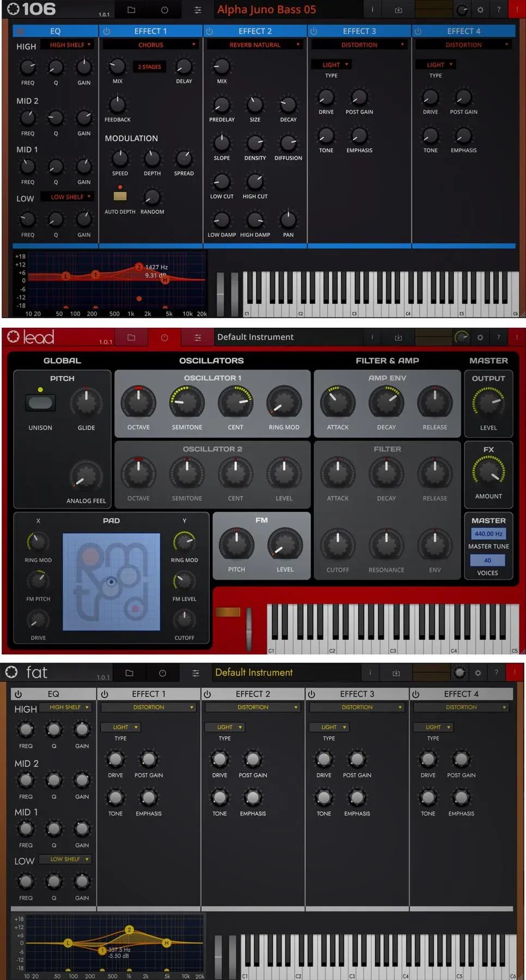This screenshot has width=526, height=980.
Task: Open the preset folder in the 106 plugin
Action: click(131, 10)
